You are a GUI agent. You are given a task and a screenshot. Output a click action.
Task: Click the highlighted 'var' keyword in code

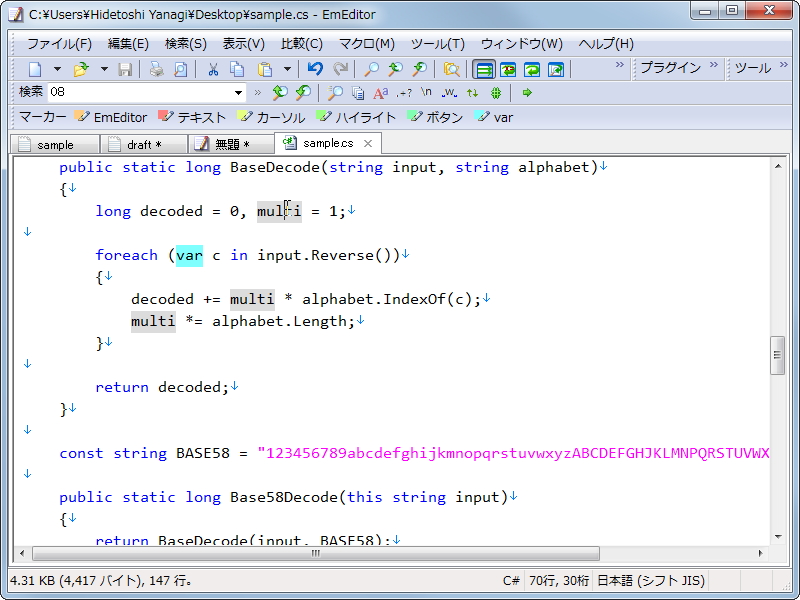(x=189, y=255)
